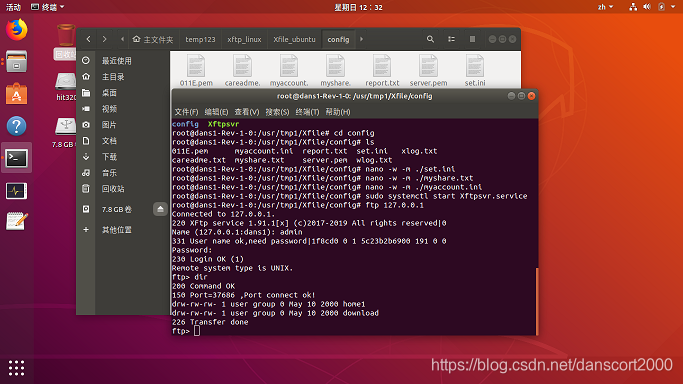Open the clock and calendar panel
Screen dimensions: 683x384
(x=358, y=7)
